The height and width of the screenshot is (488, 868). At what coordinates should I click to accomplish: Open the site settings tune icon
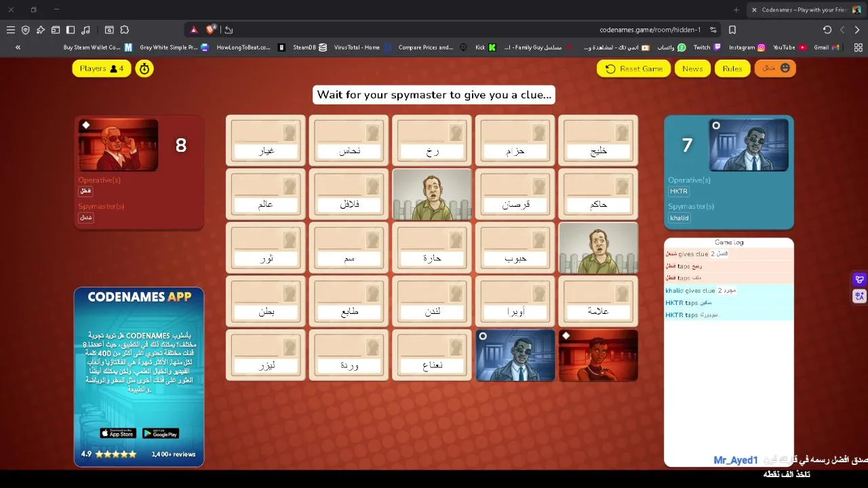click(713, 30)
